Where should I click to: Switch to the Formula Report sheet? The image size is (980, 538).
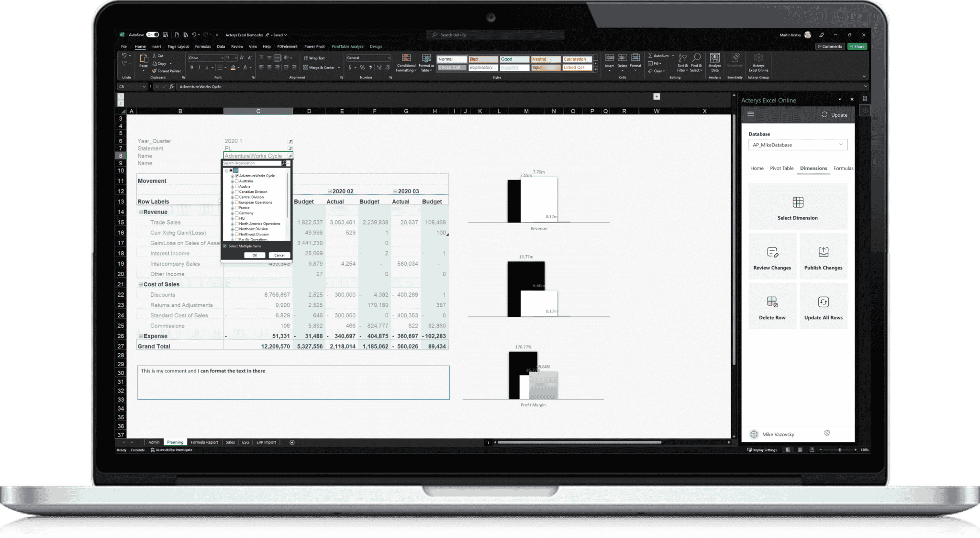click(204, 442)
